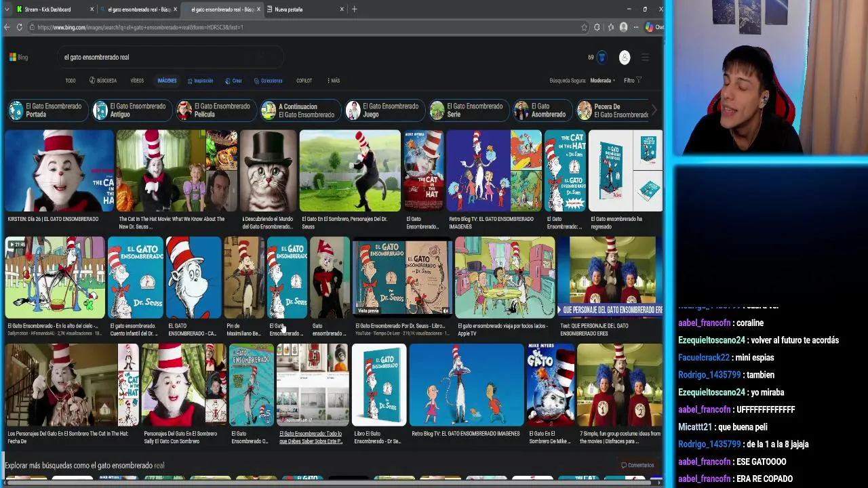The image size is (868, 488).
Task: Reload the page with the refresh icon
Action: [x=20, y=27]
